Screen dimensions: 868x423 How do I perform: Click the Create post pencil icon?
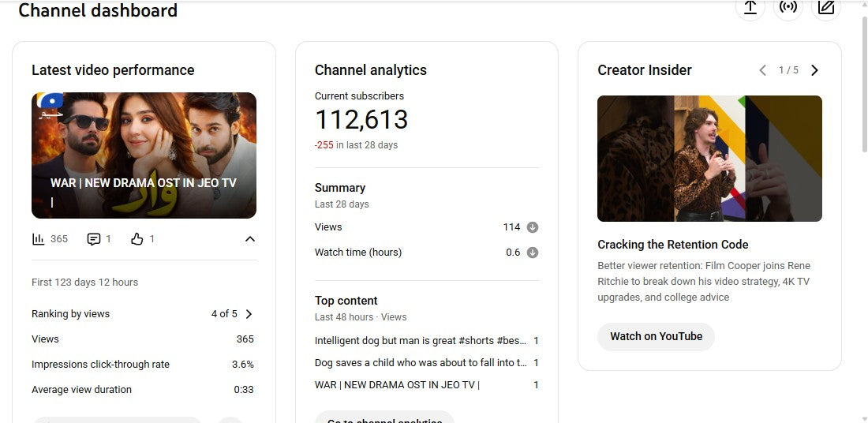tap(826, 7)
